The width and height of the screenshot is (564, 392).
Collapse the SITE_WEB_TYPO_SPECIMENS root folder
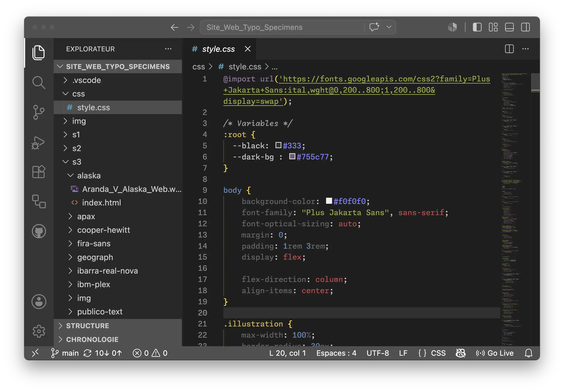point(118,67)
